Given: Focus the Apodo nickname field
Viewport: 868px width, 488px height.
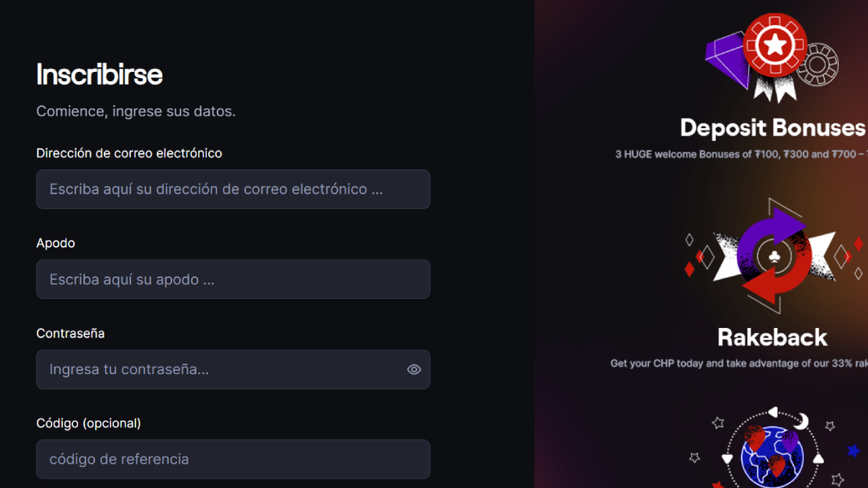Looking at the screenshot, I should click(x=233, y=279).
